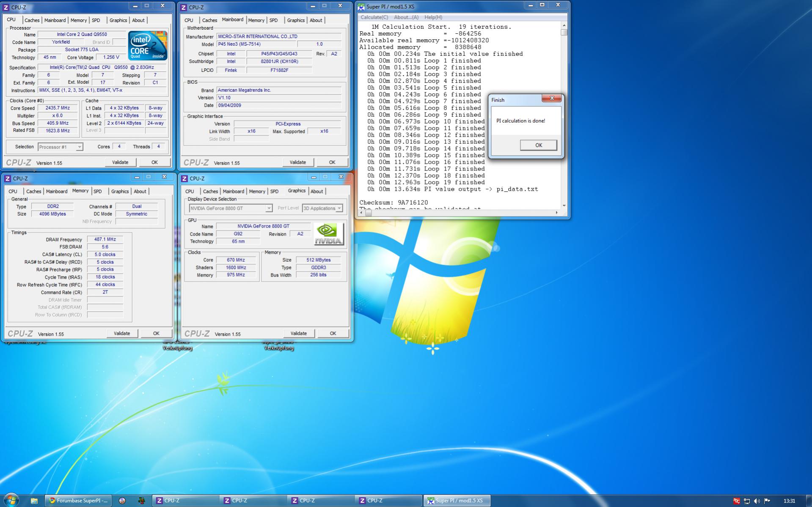Open the network connection tray icon
This screenshot has height=507, width=812.
tap(746, 501)
